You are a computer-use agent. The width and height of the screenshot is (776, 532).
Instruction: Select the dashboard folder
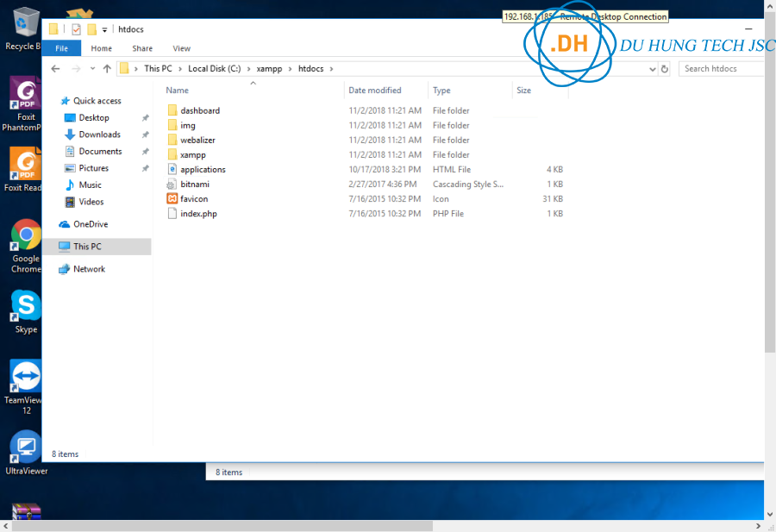199,110
